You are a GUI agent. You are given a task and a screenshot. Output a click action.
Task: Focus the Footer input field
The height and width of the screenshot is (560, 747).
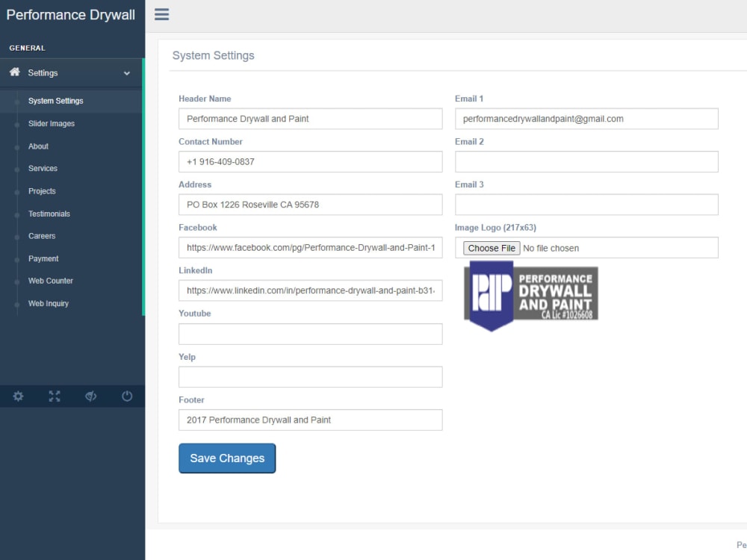[x=311, y=420]
